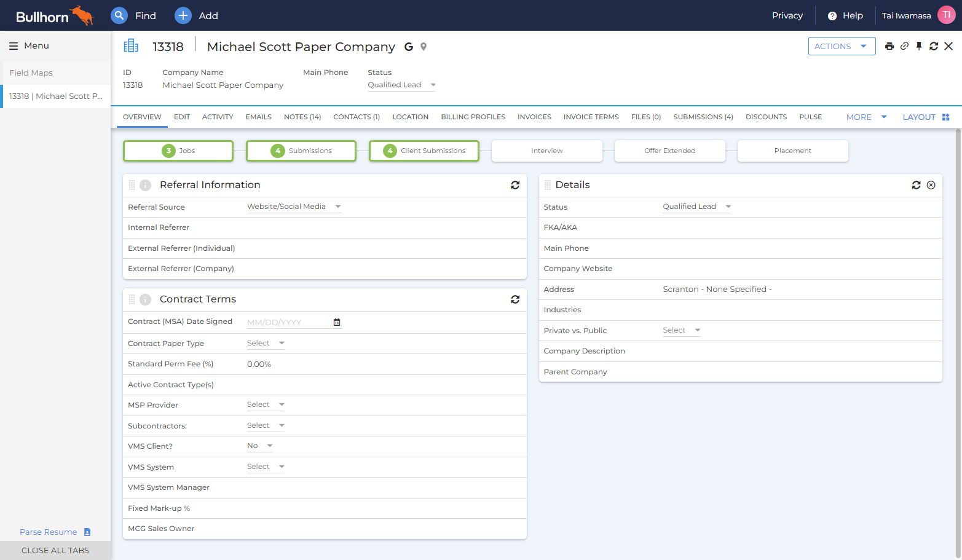Image resolution: width=962 pixels, height=560 pixels.
Task: Switch to the EDIT tab
Action: tap(182, 117)
